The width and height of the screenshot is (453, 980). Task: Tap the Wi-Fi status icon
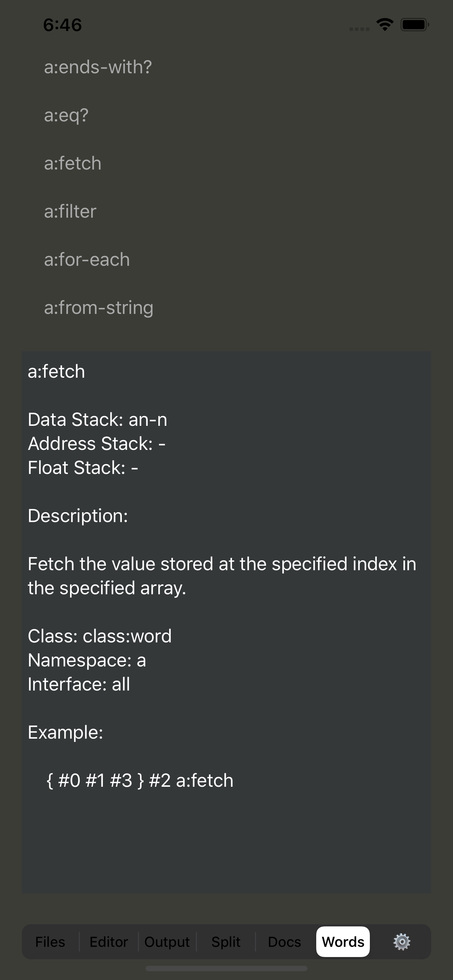click(x=385, y=25)
